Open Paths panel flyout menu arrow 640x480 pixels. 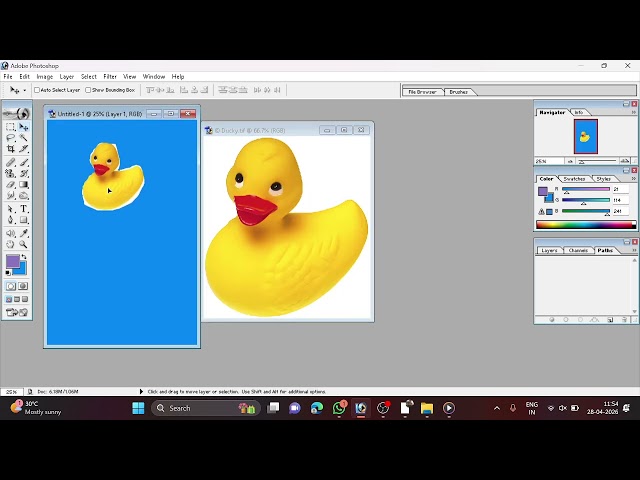pyautogui.click(x=634, y=250)
